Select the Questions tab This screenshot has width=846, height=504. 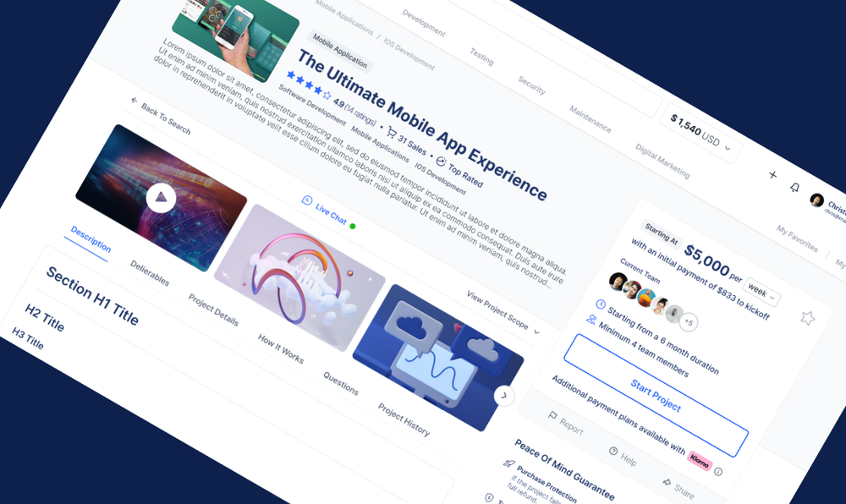340,383
